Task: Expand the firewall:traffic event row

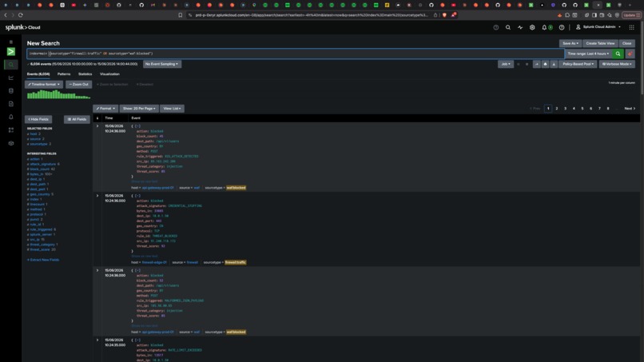Action: point(97,196)
